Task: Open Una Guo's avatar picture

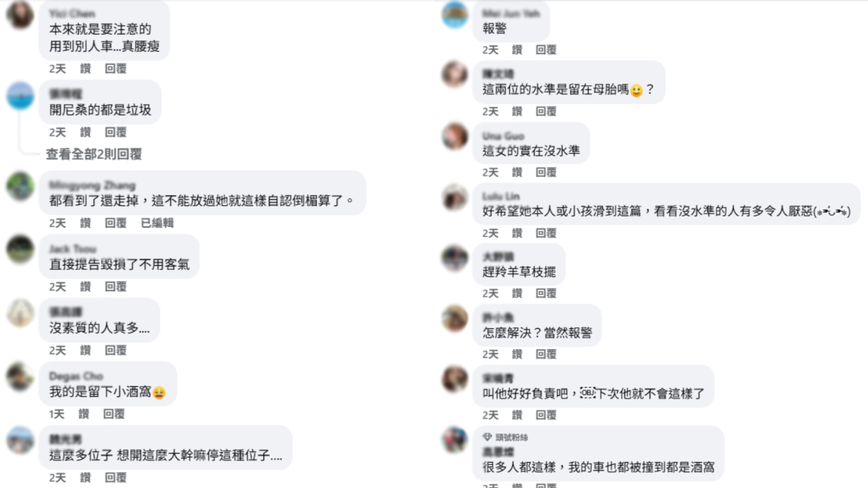Action: point(455,136)
